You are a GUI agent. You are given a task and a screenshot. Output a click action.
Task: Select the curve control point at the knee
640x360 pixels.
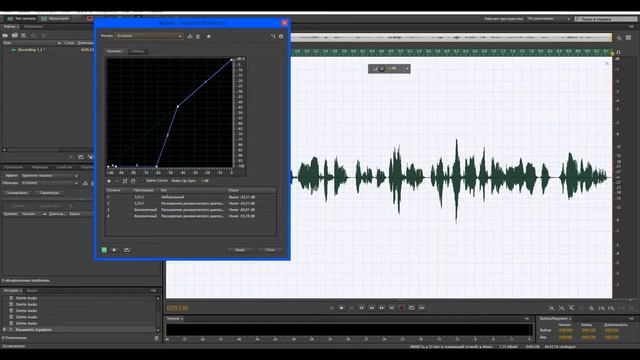point(178,107)
